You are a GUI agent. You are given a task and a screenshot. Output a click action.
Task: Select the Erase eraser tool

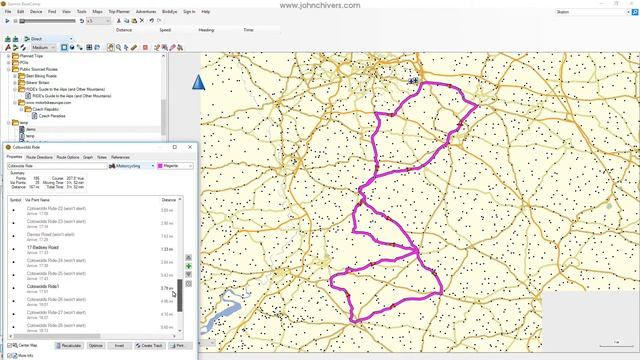172,48
